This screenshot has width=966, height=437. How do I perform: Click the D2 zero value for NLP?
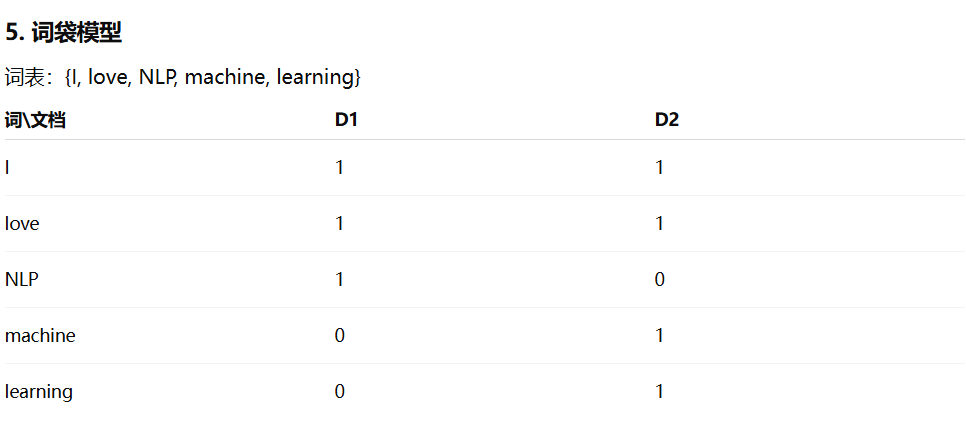coord(660,280)
